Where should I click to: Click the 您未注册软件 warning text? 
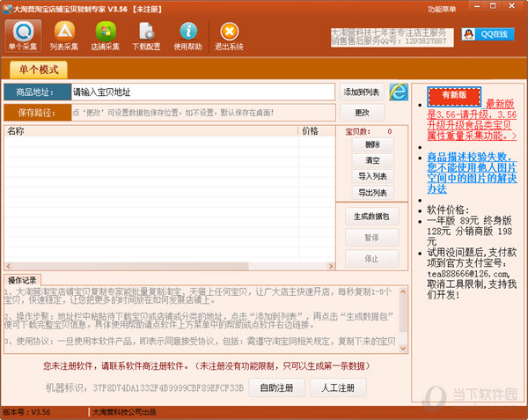[206, 365]
